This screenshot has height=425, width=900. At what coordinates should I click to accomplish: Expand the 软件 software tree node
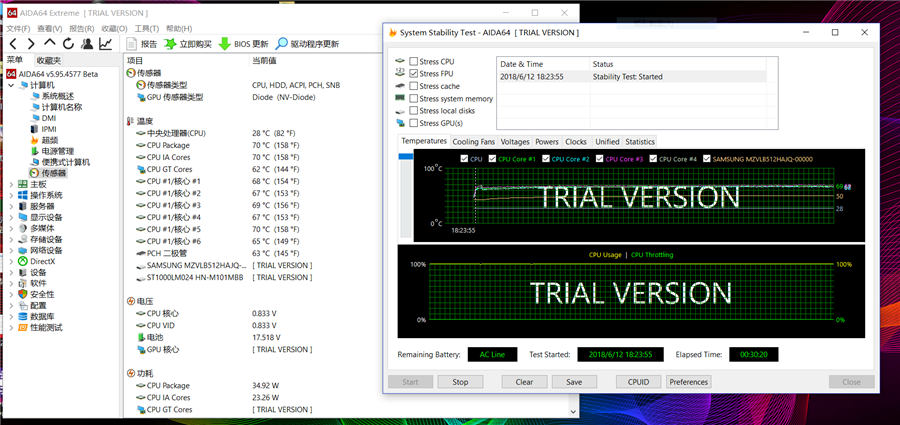pos(11,284)
